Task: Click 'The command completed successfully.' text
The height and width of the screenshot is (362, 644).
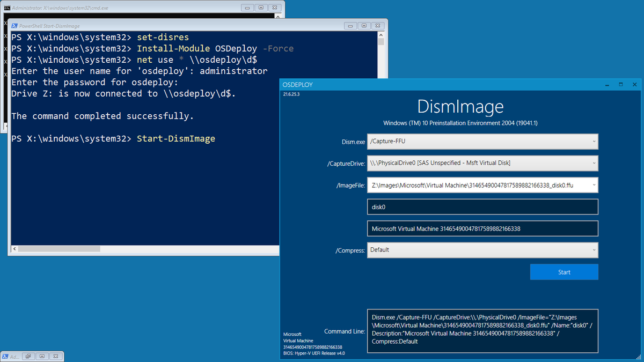Action: click(103, 116)
